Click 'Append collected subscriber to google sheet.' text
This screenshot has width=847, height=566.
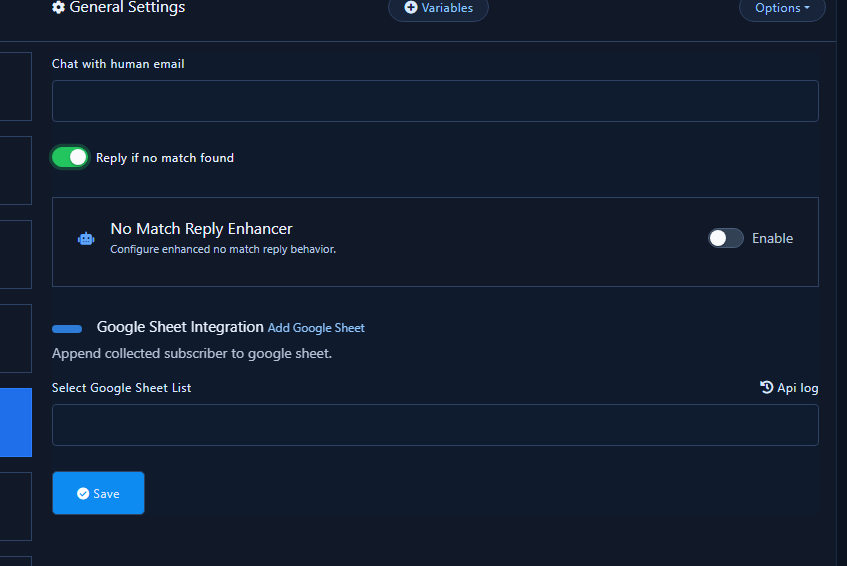pos(192,354)
